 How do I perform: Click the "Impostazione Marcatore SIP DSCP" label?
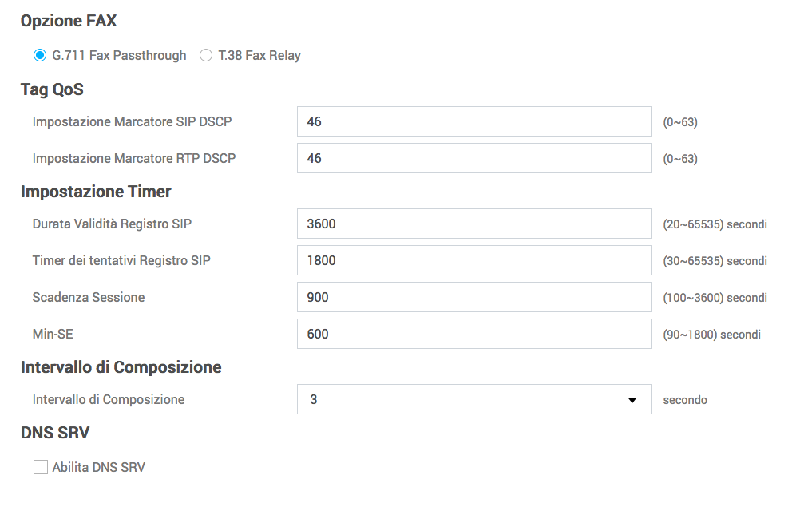click(132, 121)
